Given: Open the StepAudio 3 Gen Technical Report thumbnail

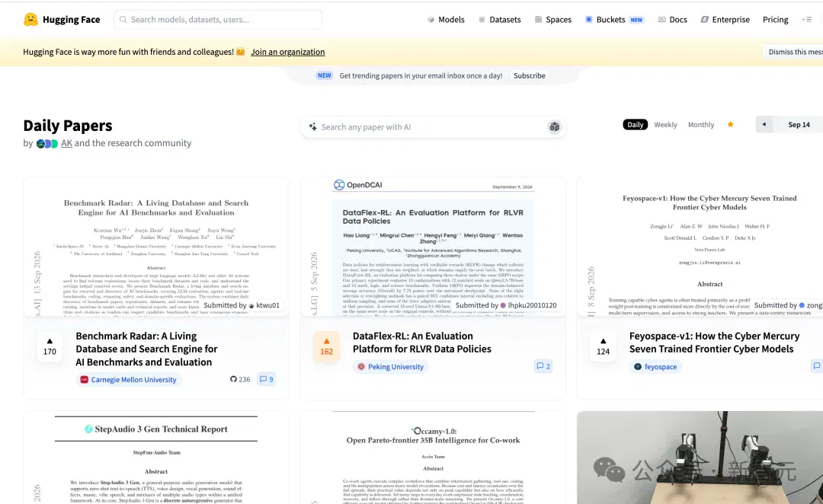Looking at the screenshot, I should [x=156, y=458].
